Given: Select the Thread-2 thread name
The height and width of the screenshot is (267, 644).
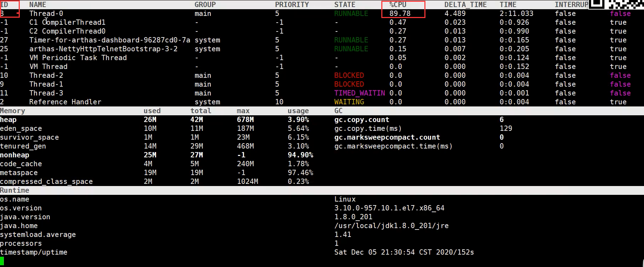Looking at the screenshot, I should tap(46, 75).
